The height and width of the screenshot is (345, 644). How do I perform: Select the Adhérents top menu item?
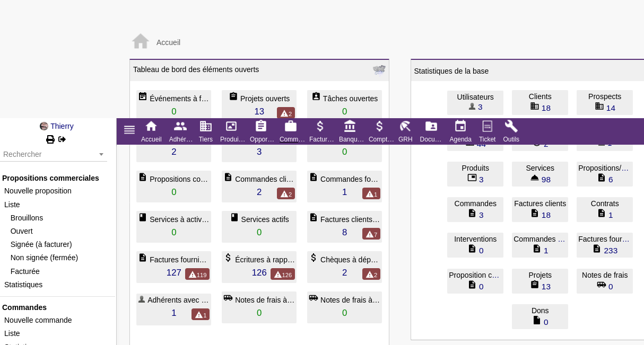[180, 131]
